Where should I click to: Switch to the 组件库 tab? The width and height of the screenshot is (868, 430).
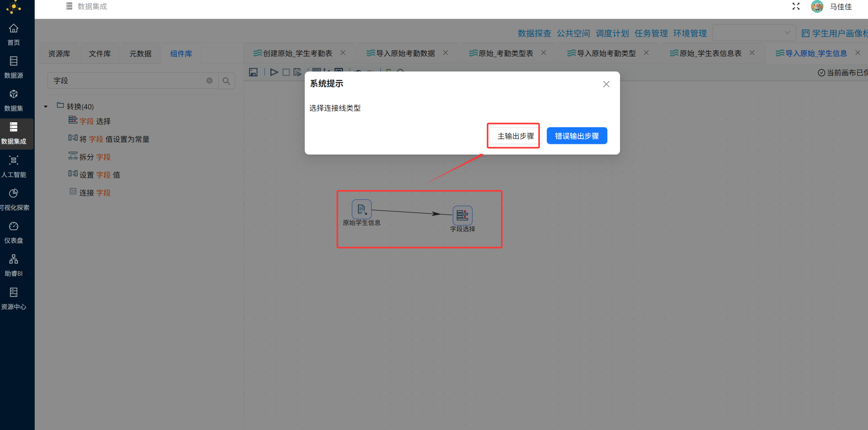[x=181, y=54]
